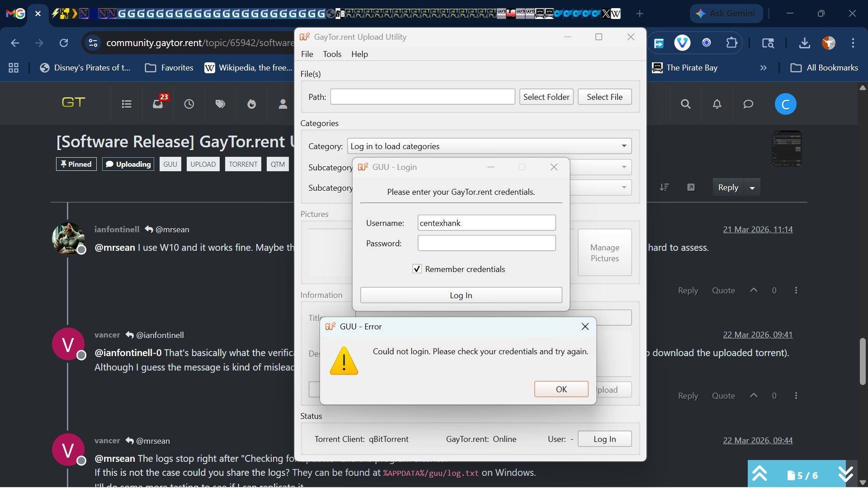The image size is (868, 488).
Task: Toggle Remember credentials checkbox
Action: click(x=417, y=269)
